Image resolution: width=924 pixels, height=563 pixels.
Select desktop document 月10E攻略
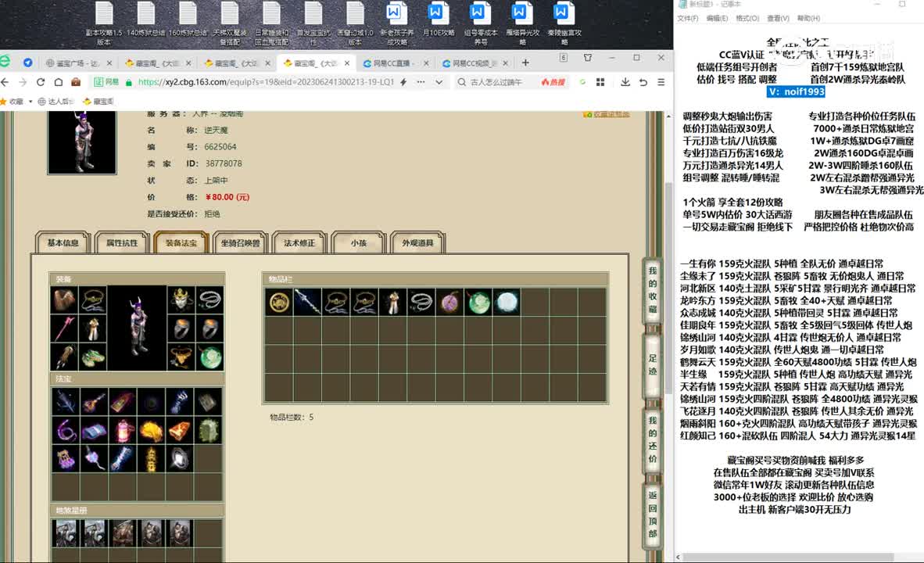[438, 19]
